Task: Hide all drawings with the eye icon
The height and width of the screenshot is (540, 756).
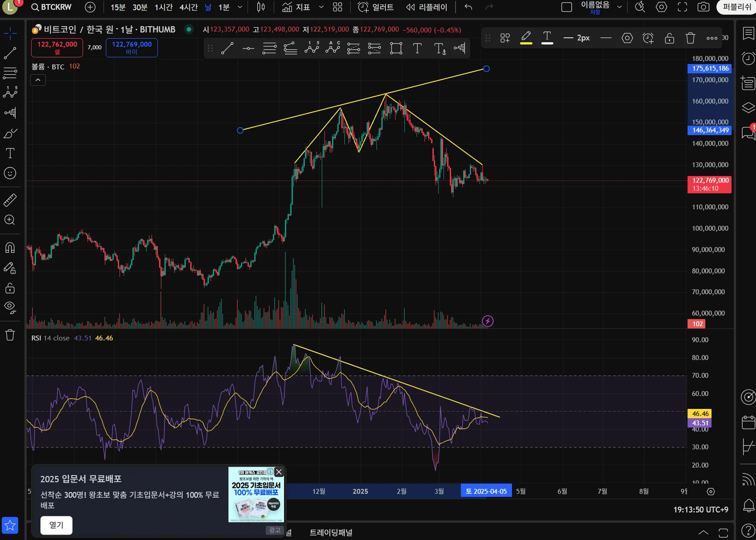Action: (10, 307)
